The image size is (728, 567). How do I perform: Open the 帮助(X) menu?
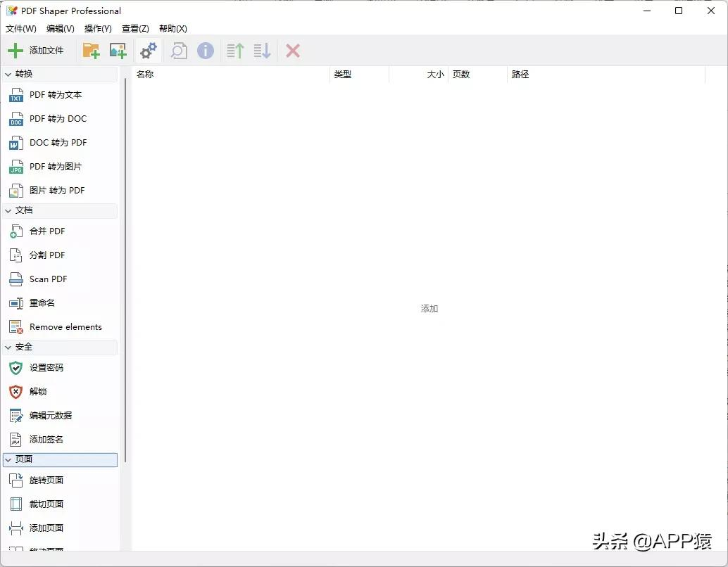173,29
